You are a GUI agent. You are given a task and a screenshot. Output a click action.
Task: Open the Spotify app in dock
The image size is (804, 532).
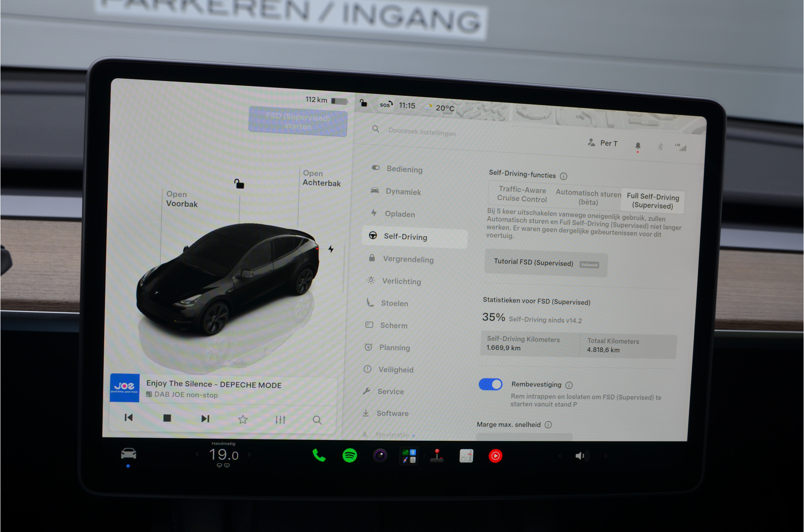click(350, 455)
